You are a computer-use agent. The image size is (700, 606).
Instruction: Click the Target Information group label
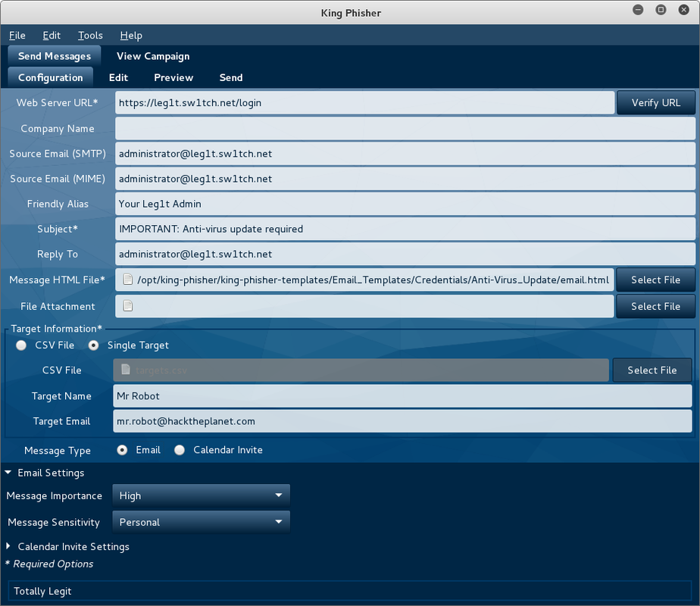[x=56, y=329]
